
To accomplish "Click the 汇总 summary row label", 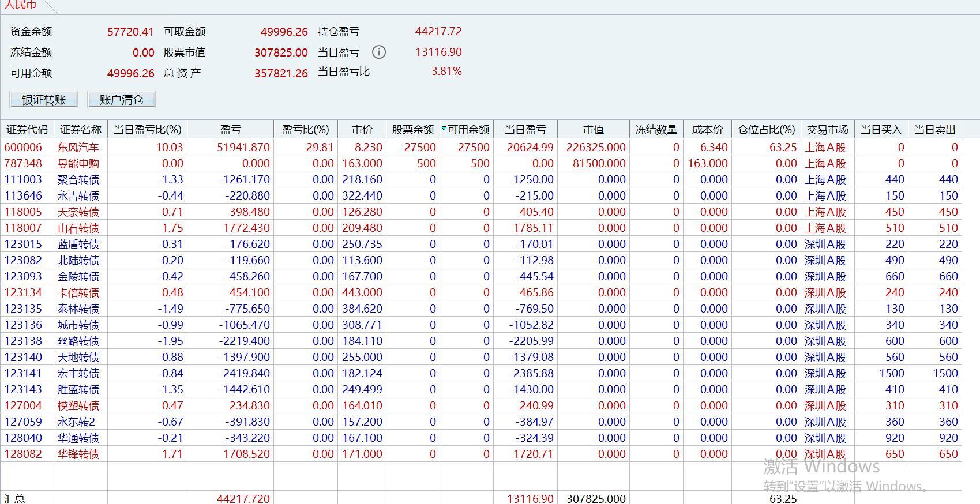I will click(14, 498).
